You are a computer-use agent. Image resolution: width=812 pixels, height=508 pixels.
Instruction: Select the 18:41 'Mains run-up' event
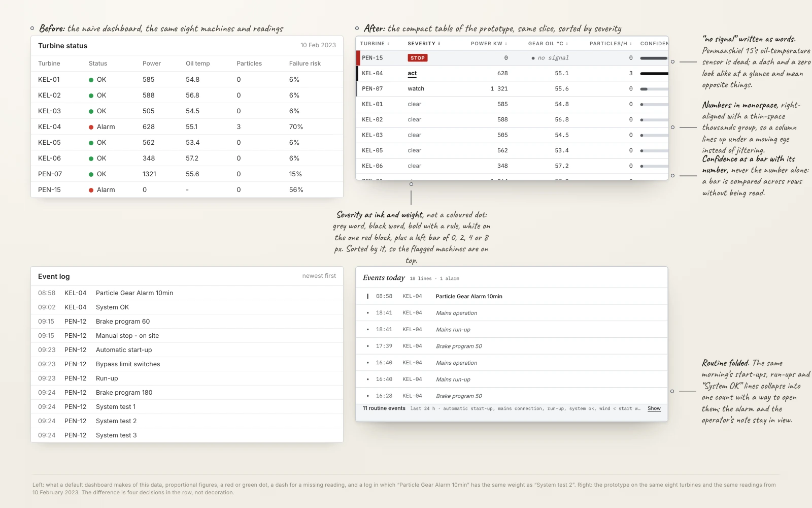[x=512, y=330]
